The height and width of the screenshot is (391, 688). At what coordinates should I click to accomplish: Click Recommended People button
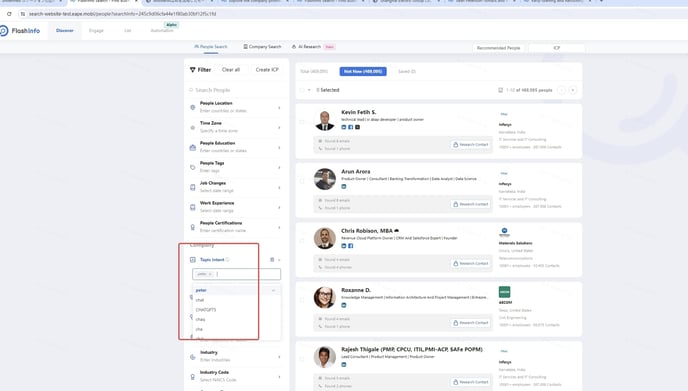[498, 48]
